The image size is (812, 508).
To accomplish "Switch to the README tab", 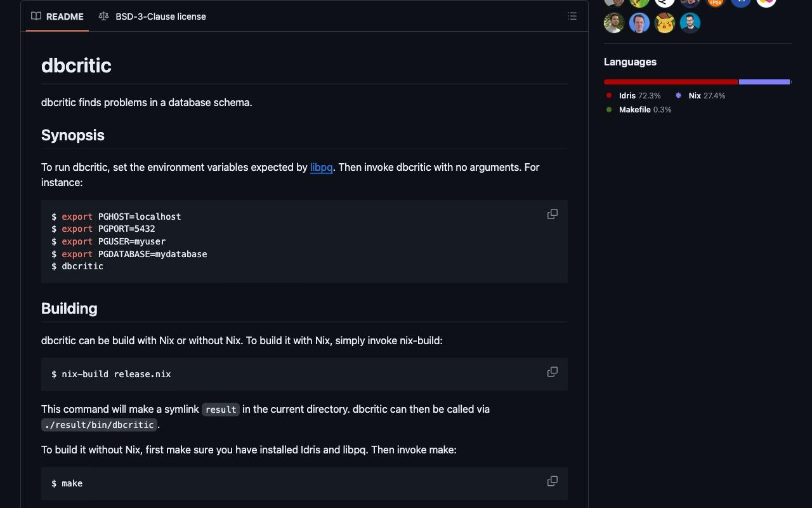I will coord(58,17).
